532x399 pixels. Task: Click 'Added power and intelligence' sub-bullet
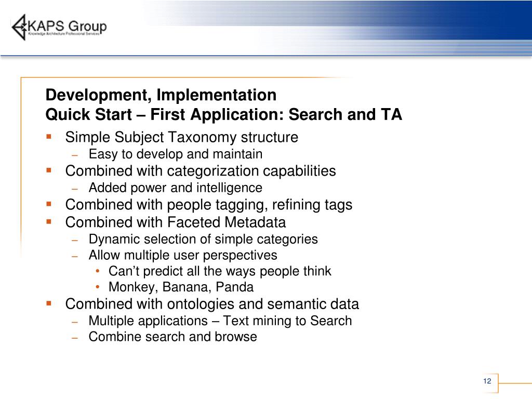176,188
